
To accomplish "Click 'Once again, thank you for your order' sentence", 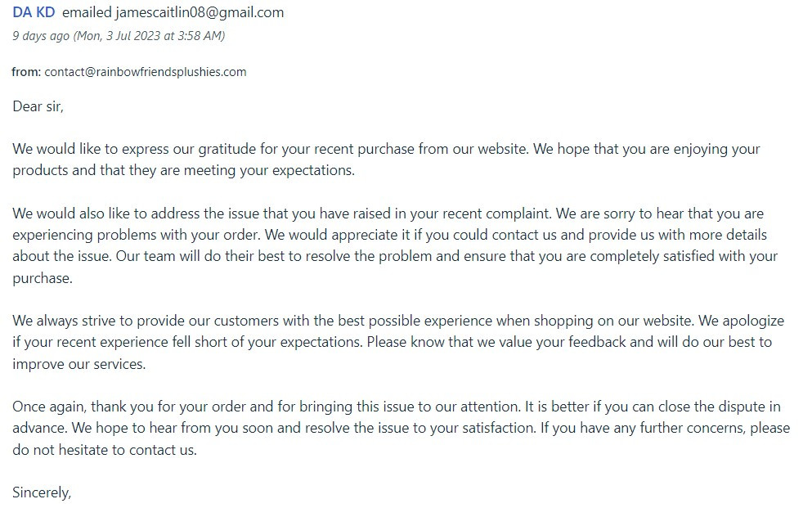I will pos(267,407).
